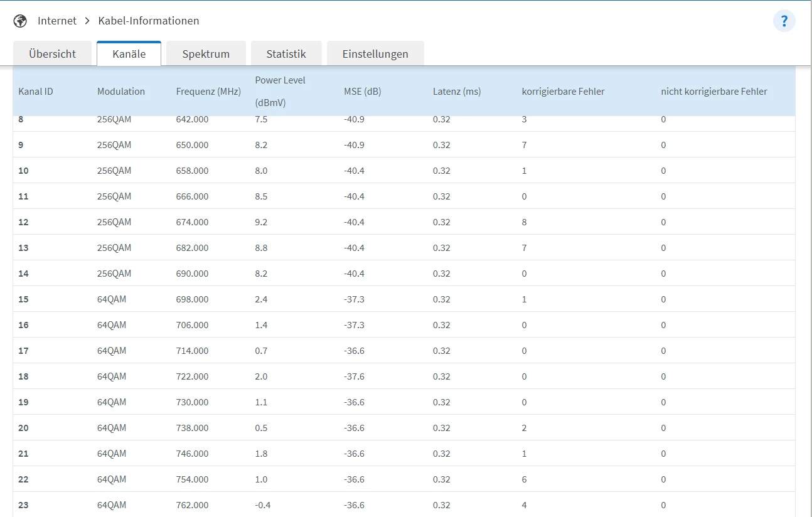Select the Kanäle tab

129,54
